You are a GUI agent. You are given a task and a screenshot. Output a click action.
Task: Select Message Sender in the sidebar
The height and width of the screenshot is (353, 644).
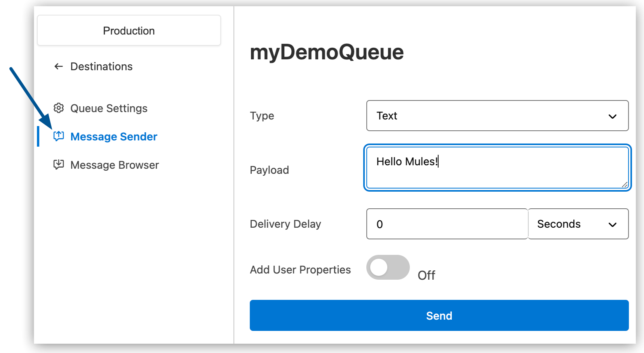[114, 136]
